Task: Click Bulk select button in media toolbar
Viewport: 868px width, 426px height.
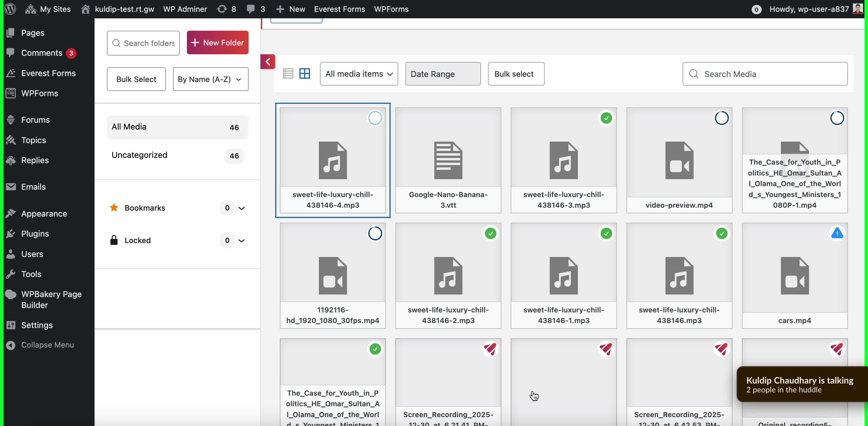Action: click(x=515, y=74)
